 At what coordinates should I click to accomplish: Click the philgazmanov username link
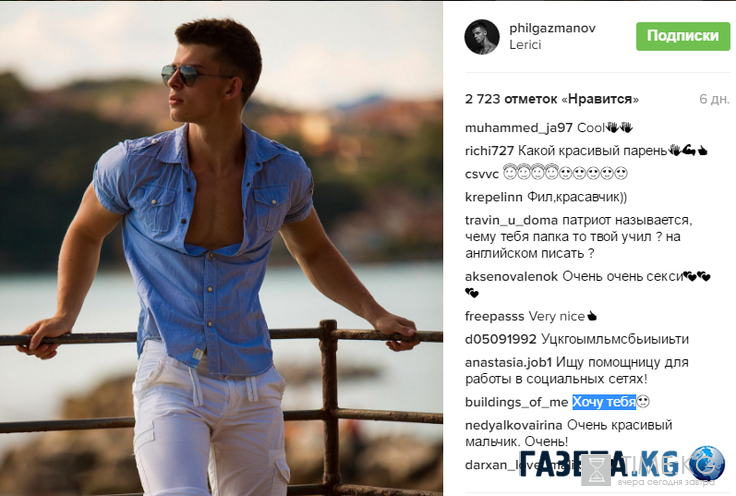coord(552,28)
